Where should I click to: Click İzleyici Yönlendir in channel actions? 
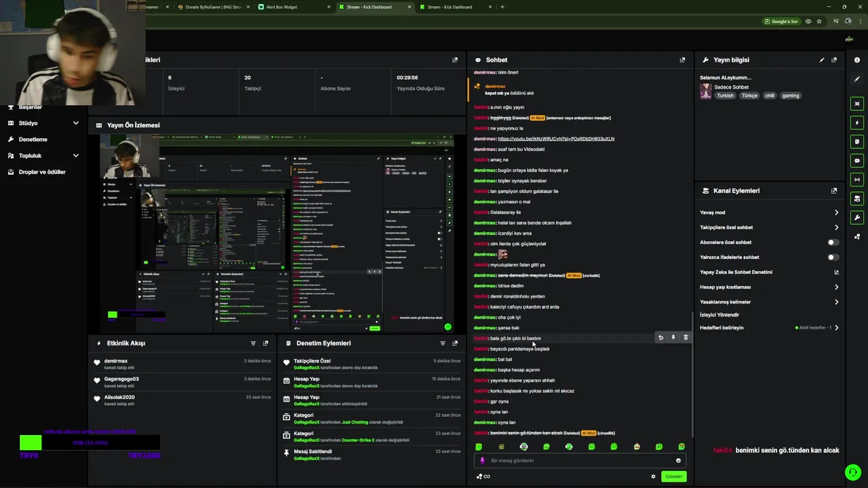coord(719,314)
